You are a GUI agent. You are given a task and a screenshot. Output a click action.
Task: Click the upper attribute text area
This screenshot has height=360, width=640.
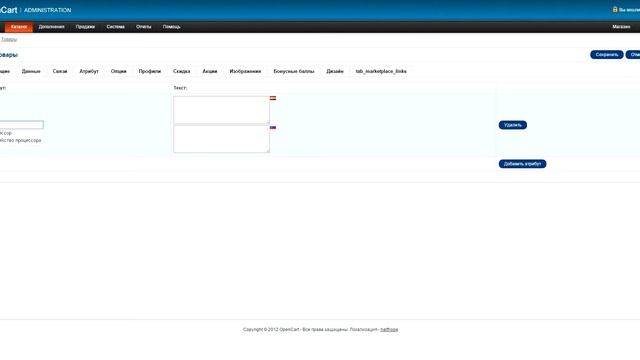221,110
